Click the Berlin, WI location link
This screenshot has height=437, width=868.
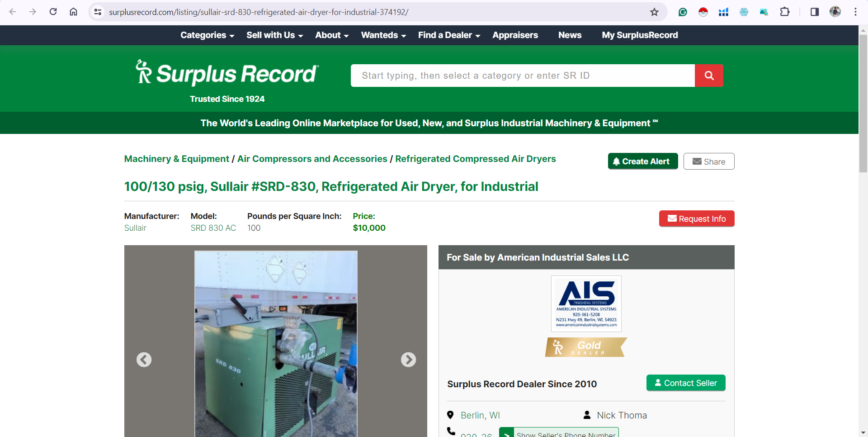pos(480,415)
